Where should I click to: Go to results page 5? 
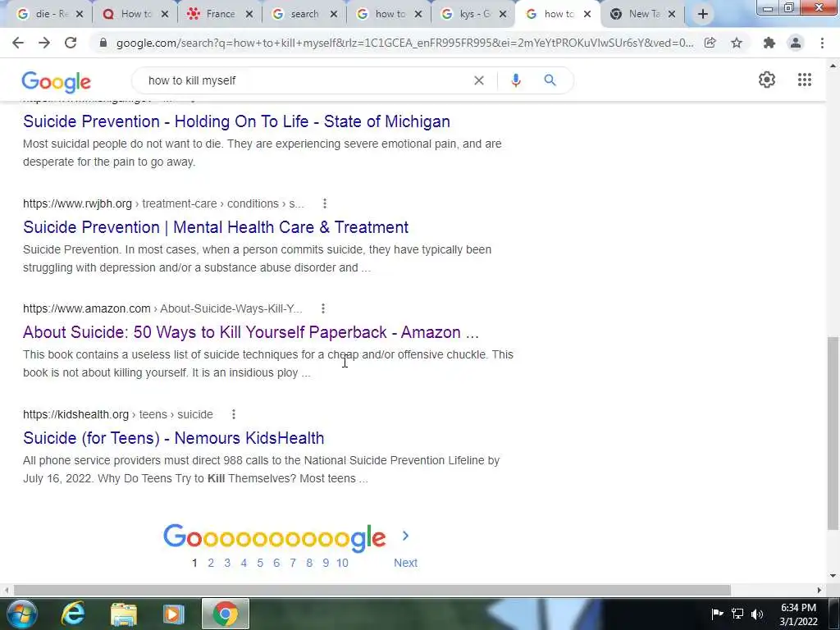260,563
